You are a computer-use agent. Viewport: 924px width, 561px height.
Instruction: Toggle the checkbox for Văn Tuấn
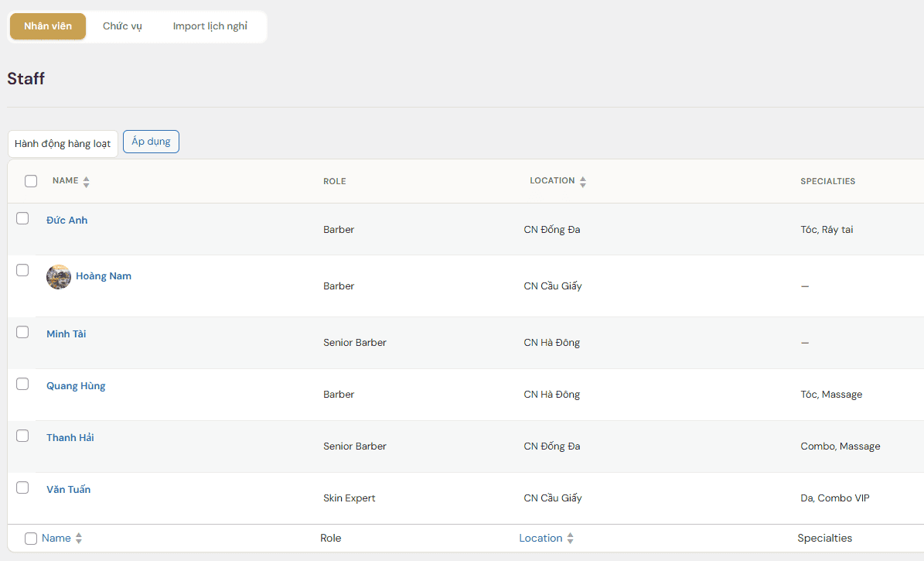[22, 487]
